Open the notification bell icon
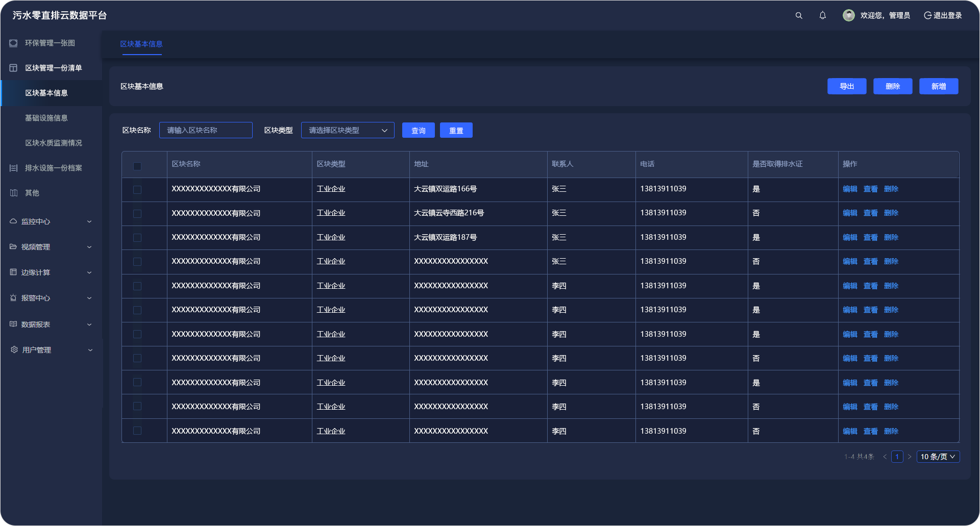The height and width of the screenshot is (526, 980). click(x=823, y=16)
